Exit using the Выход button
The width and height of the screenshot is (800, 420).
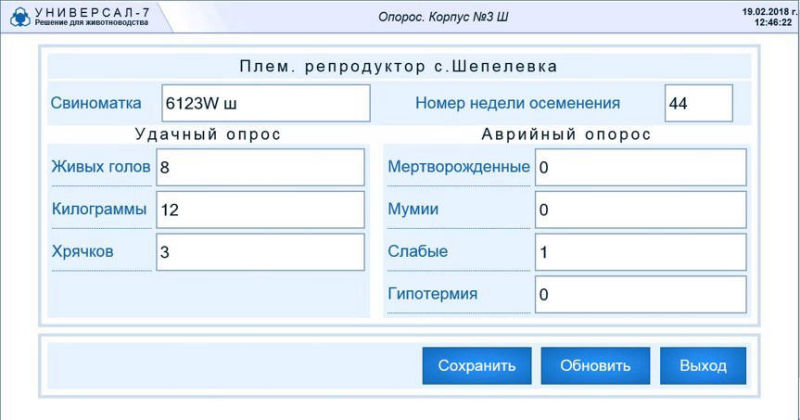[702, 366]
